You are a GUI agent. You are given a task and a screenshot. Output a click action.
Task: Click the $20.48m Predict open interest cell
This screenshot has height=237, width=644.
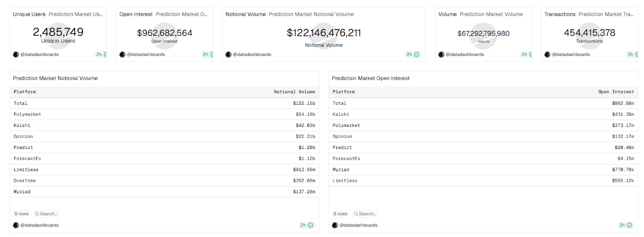(624, 148)
